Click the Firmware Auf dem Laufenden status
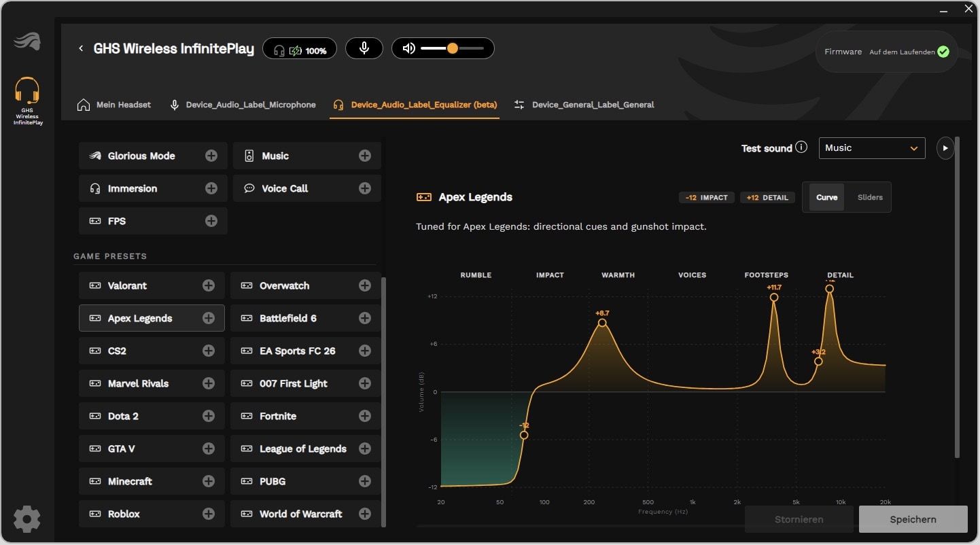Viewport: 980px width, 545px height. [x=887, y=52]
